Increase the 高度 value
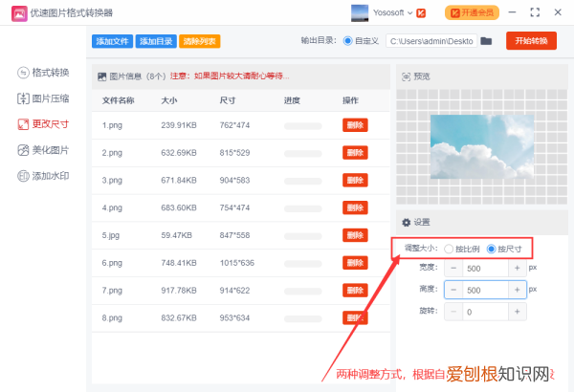This screenshot has height=392, width=574. pyautogui.click(x=518, y=290)
